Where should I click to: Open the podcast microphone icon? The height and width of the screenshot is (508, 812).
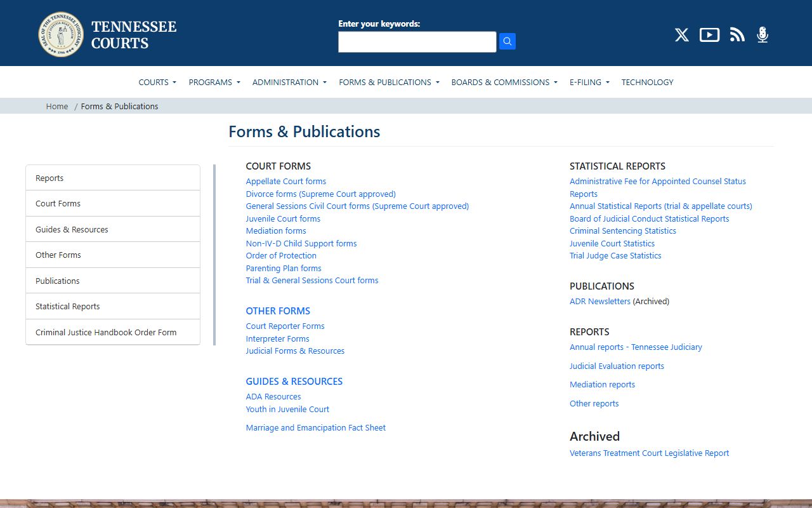coord(763,35)
